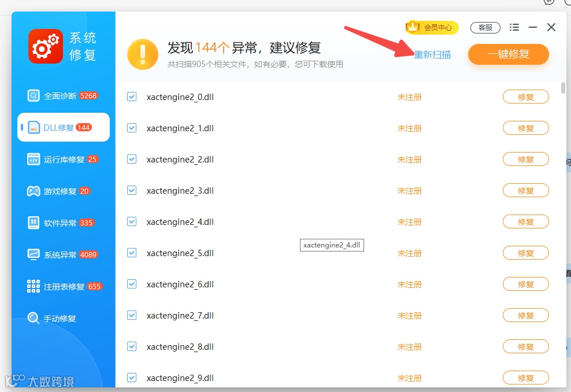The height and width of the screenshot is (392, 571).
Task: Open the list menu icon in title bar
Action: (x=514, y=27)
